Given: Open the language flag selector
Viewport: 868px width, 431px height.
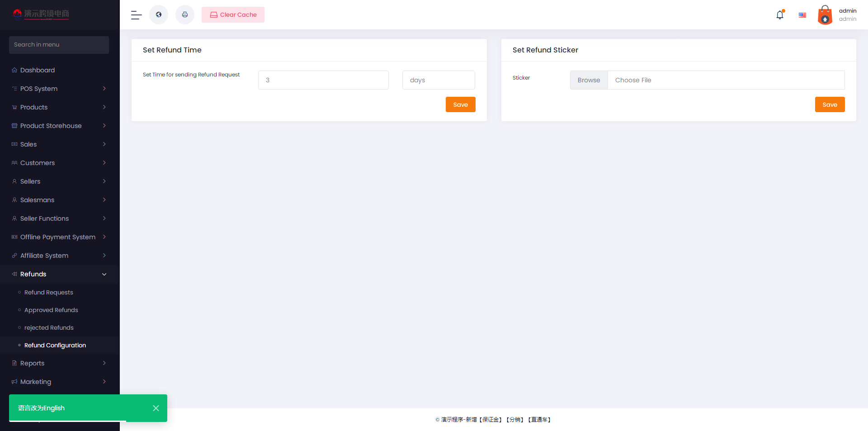Looking at the screenshot, I should coord(802,15).
